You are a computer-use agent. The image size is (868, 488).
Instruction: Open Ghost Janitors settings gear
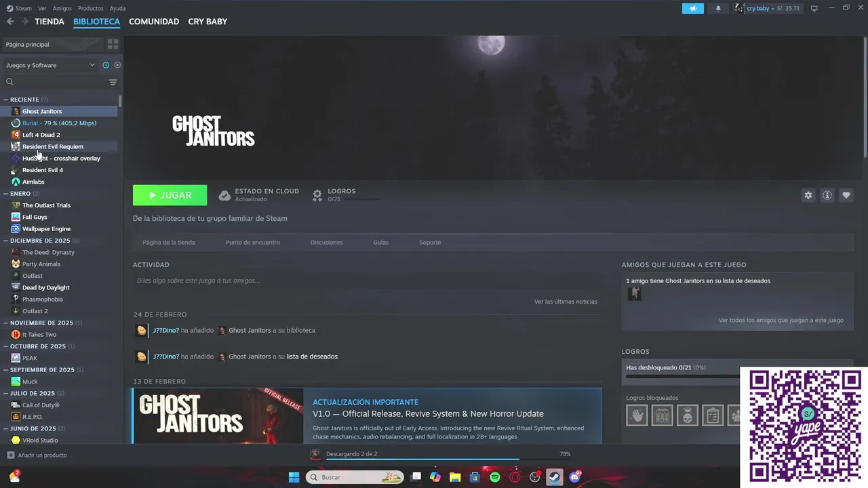(808, 195)
